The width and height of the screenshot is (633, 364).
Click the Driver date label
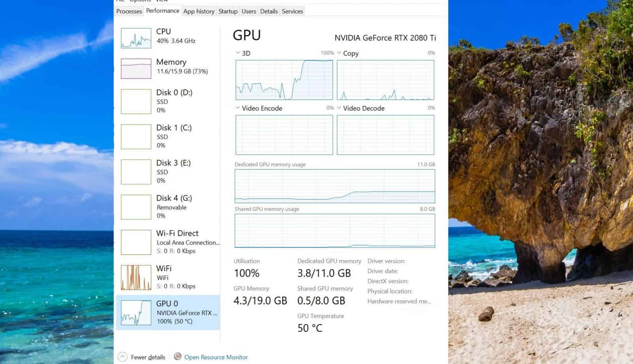click(383, 271)
